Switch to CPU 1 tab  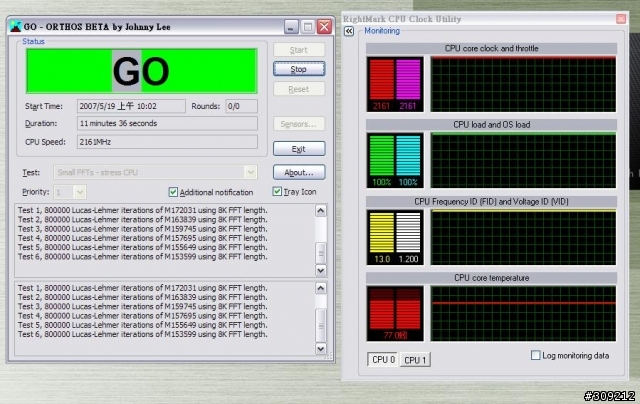coord(415,360)
